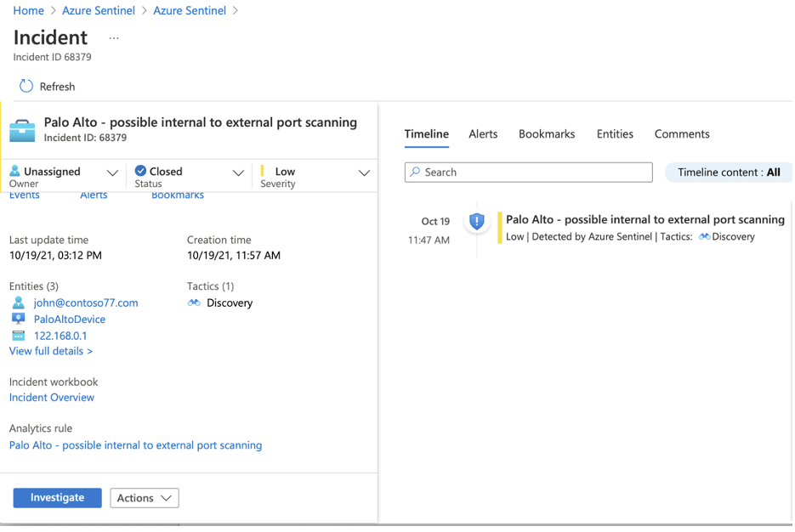
Task: Open the Comments tab
Action: click(682, 134)
